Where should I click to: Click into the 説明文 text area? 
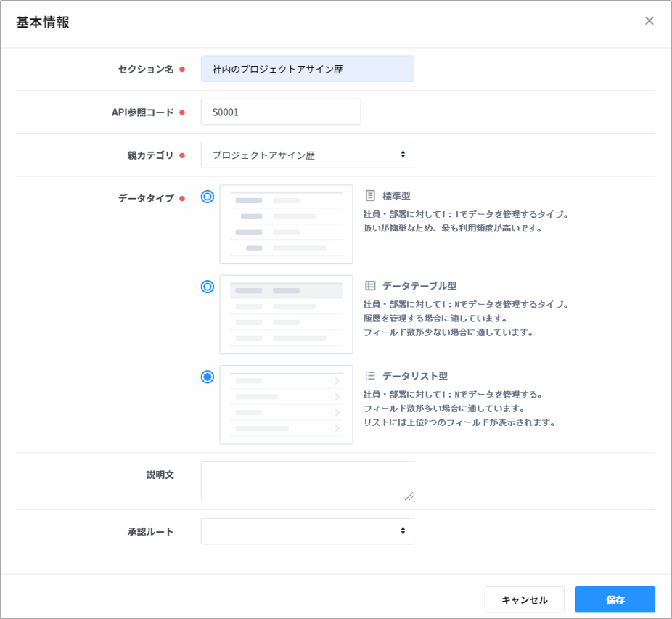point(307,481)
